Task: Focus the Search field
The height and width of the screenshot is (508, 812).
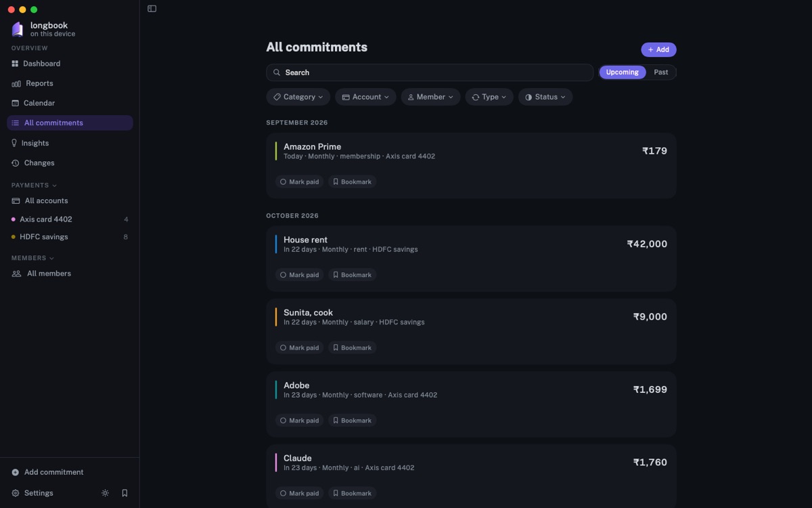Action: (x=430, y=72)
